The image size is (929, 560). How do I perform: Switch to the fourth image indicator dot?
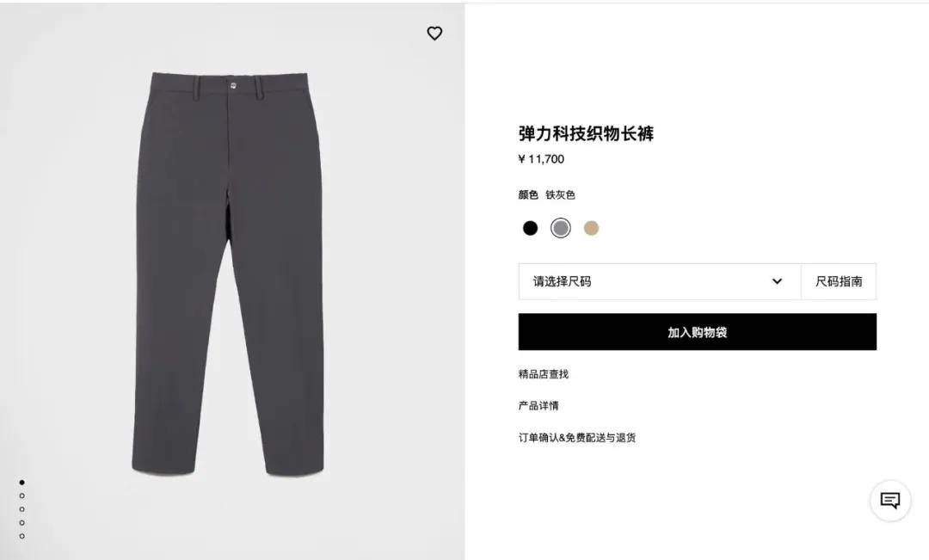(22, 523)
